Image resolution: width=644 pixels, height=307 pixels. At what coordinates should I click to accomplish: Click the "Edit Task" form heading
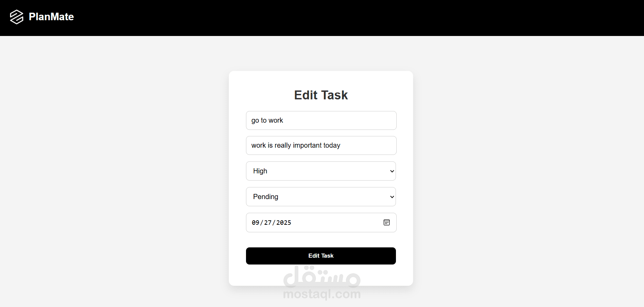(321, 95)
